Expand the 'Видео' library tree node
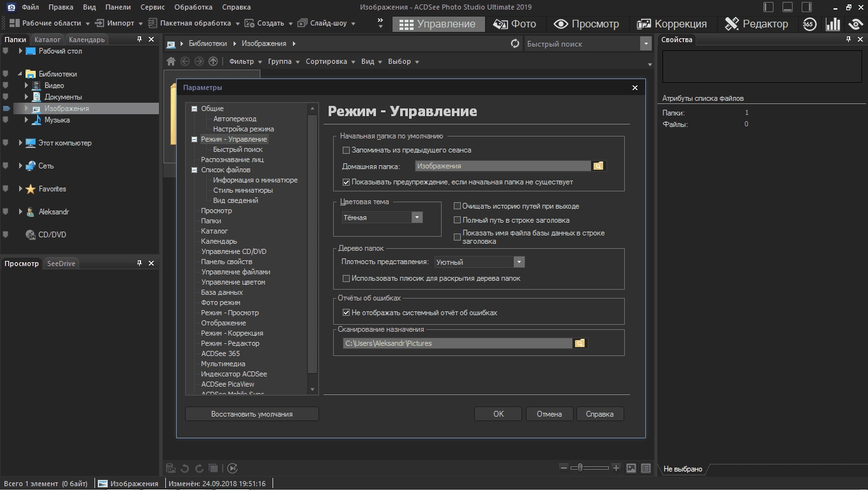This screenshot has width=868, height=490. click(26, 85)
